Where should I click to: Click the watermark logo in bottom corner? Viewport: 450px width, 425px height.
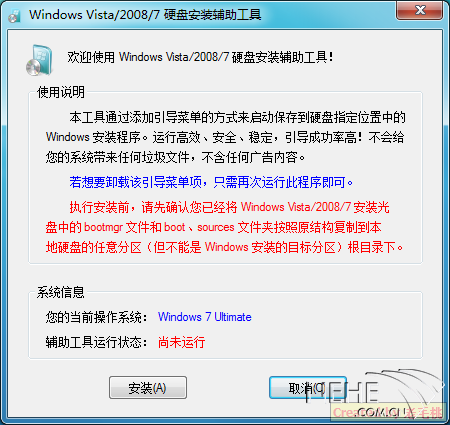click(x=383, y=395)
